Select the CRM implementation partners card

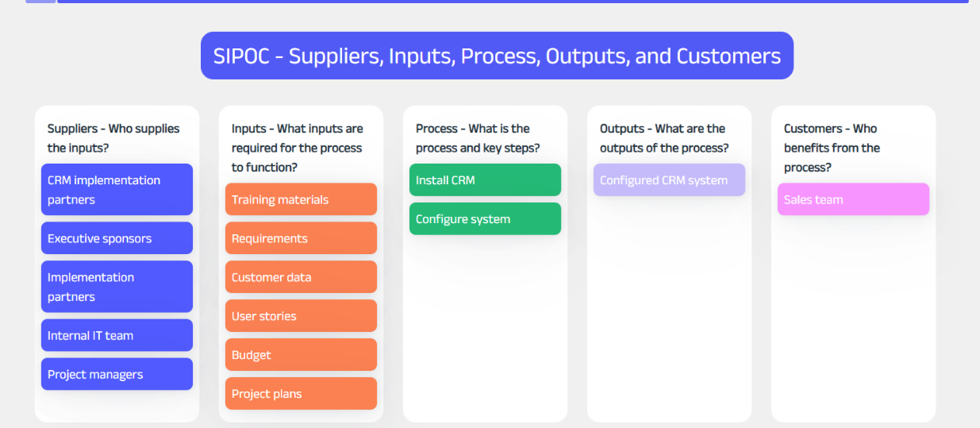pyautogui.click(x=117, y=190)
